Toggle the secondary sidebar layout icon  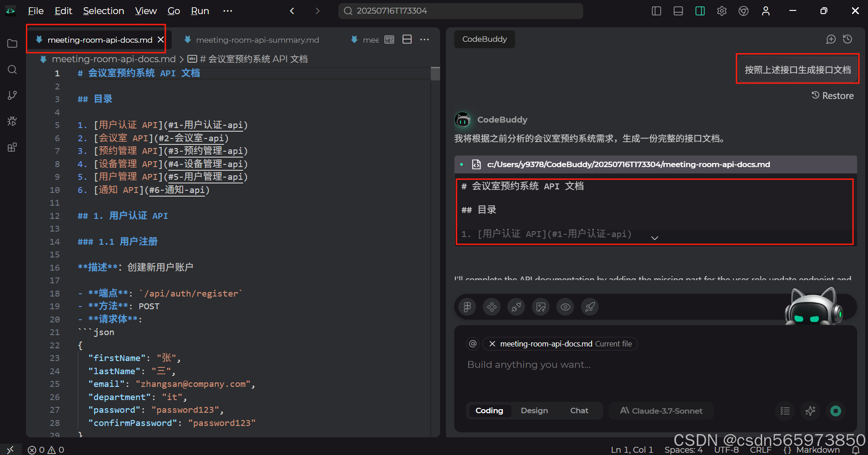pyautogui.click(x=700, y=11)
